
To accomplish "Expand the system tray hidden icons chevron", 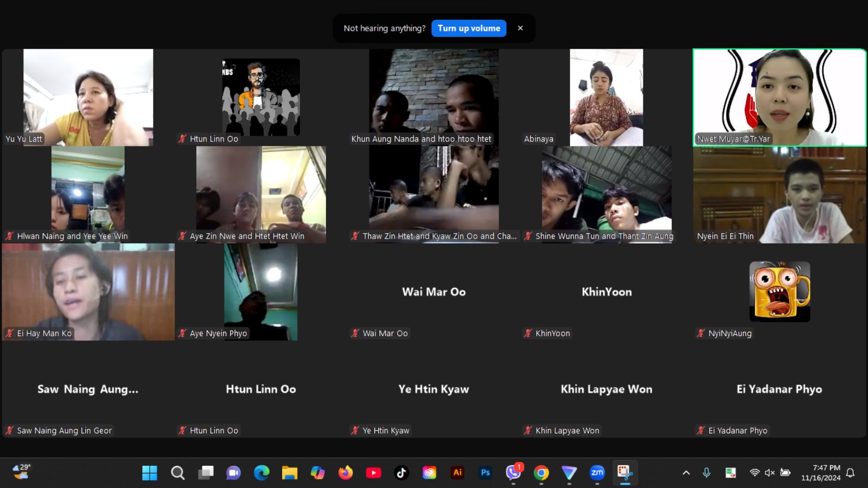I will tap(686, 473).
